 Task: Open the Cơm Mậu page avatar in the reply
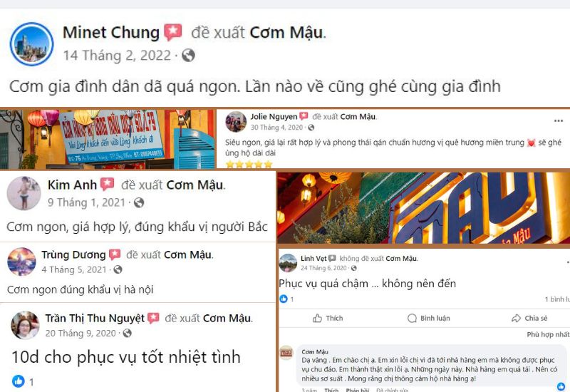click(x=286, y=352)
